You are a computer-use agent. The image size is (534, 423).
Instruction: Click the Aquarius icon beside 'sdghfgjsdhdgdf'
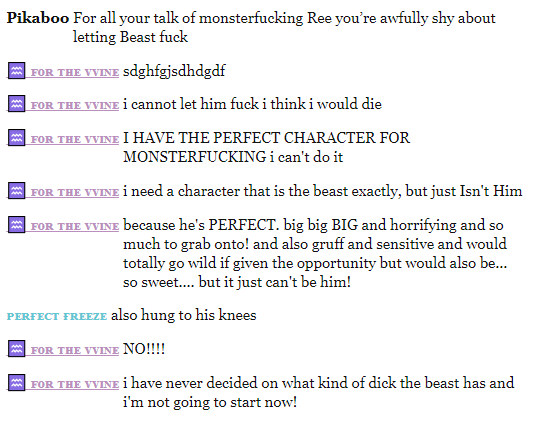[x=16, y=70]
